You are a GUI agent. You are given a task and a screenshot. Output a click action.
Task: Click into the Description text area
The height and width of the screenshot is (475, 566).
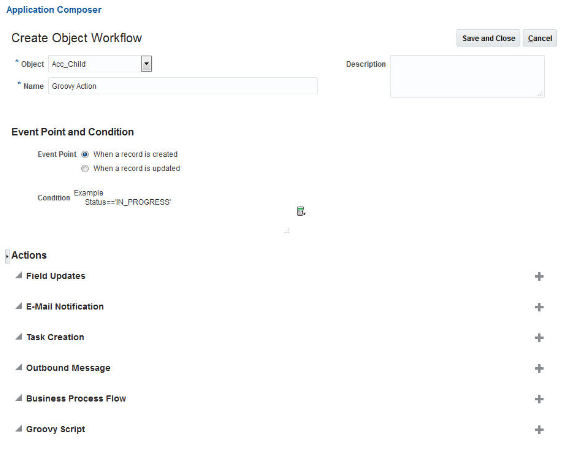[x=467, y=77]
